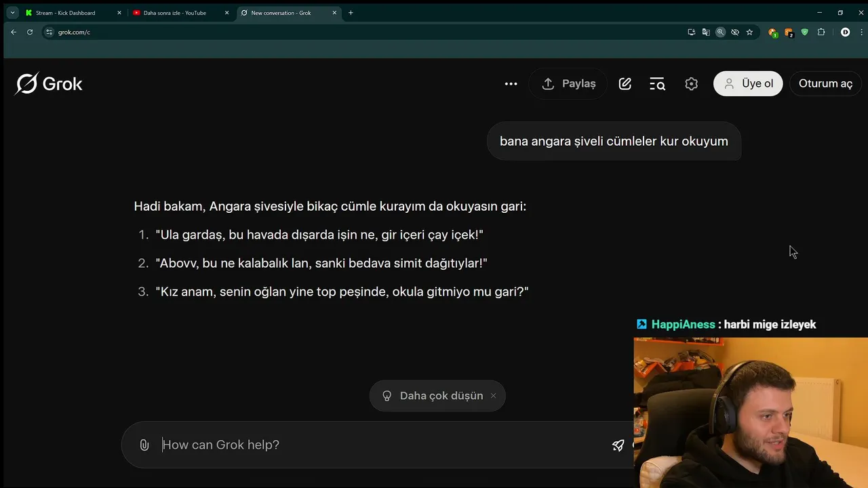Open the orange extension with badge 2
This screenshot has height=488, width=868.
[789, 32]
